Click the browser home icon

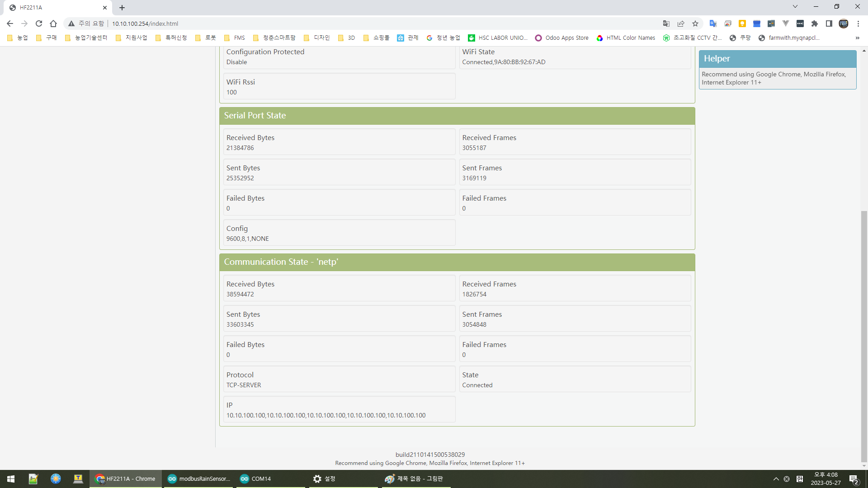pyautogui.click(x=53, y=23)
